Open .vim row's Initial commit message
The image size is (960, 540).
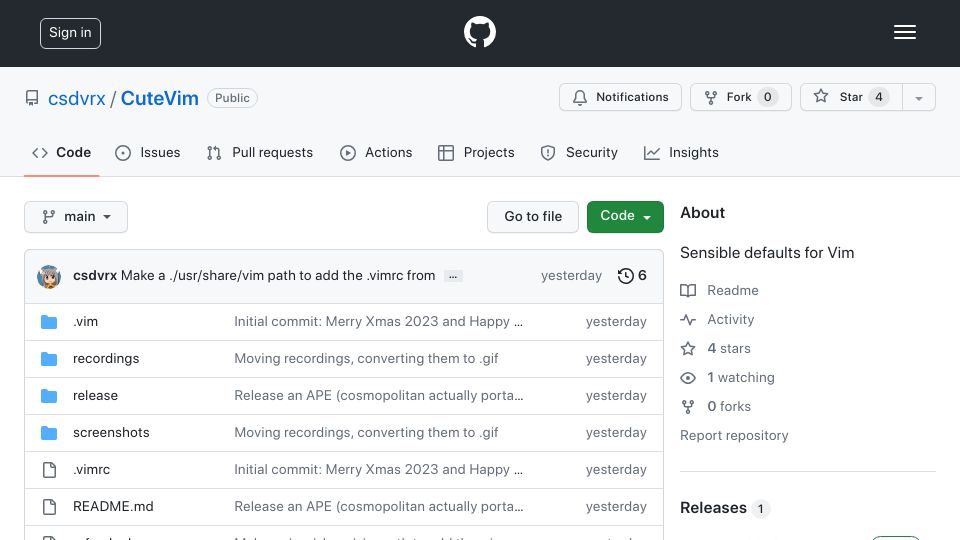point(378,321)
